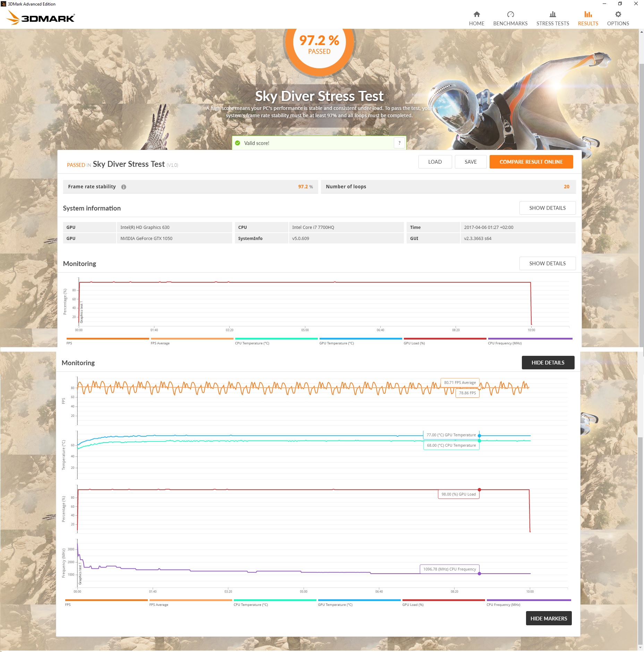Click the Frame rate stability info icon
The width and height of the screenshot is (644, 652).
click(124, 187)
